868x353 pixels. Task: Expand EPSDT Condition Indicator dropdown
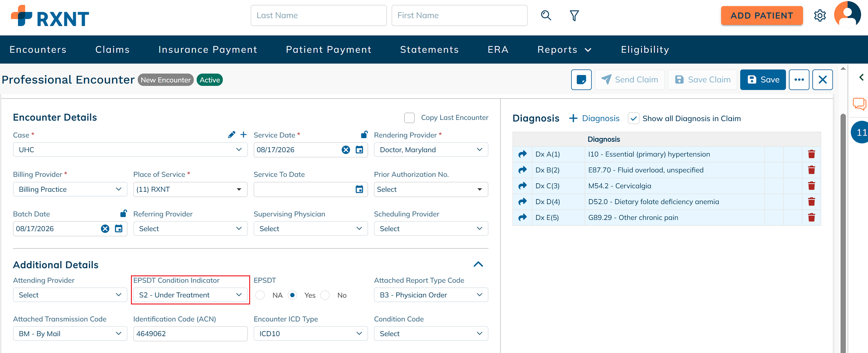click(190, 295)
